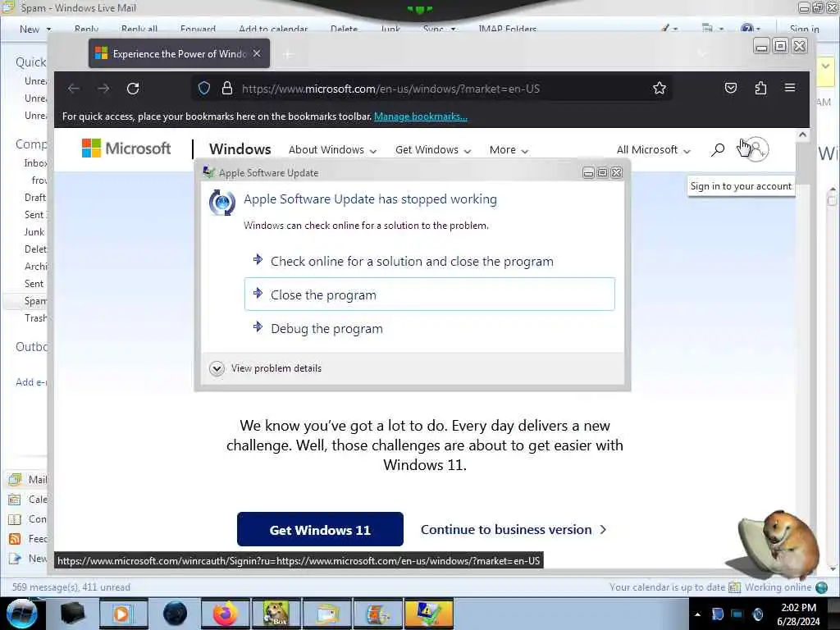
Task: Launch Firefox from the taskbar
Action: click(x=225, y=614)
